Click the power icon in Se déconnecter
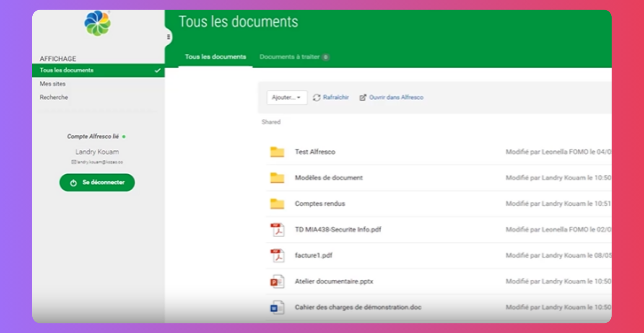 point(73,183)
